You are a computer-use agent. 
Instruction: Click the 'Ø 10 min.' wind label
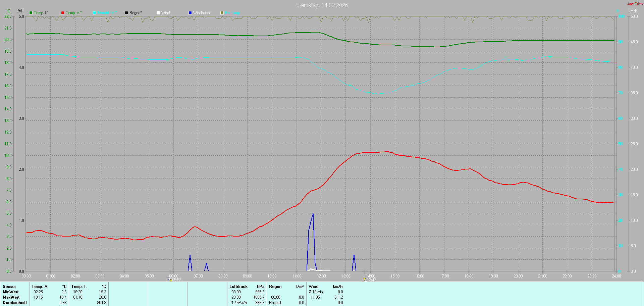coord(316,292)
